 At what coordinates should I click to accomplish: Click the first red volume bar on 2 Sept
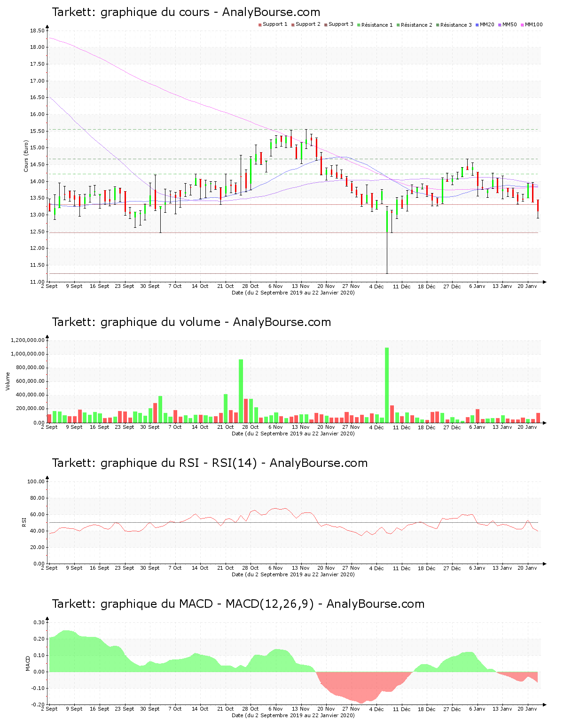click(x=49, y=418)
